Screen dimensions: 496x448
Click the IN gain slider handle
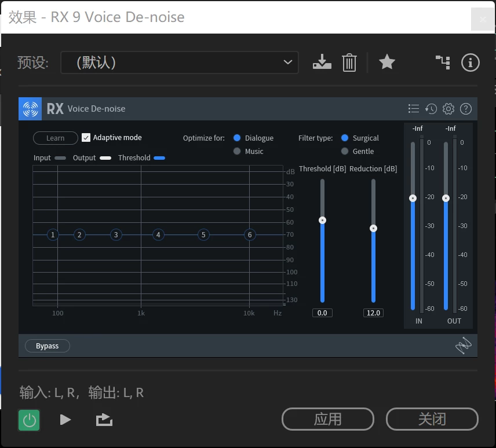[413, 198]
